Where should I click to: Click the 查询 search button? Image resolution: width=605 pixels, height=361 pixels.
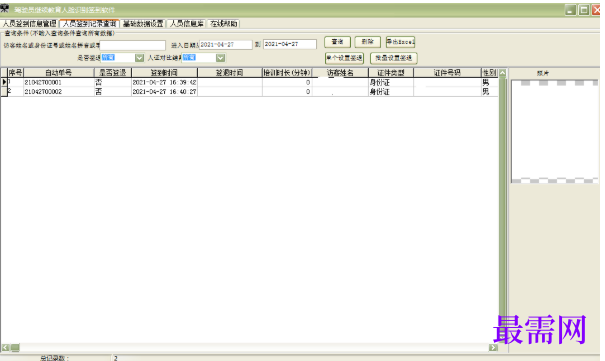(x=337, y=42)
